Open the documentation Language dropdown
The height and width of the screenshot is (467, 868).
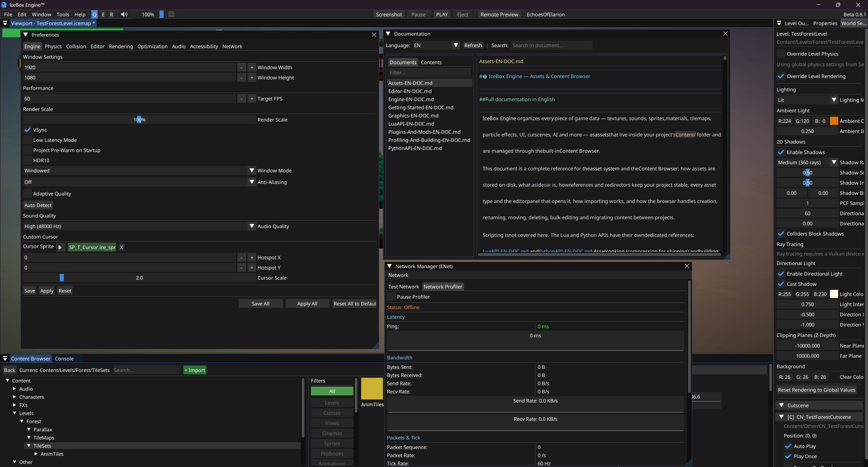point(436,45)
